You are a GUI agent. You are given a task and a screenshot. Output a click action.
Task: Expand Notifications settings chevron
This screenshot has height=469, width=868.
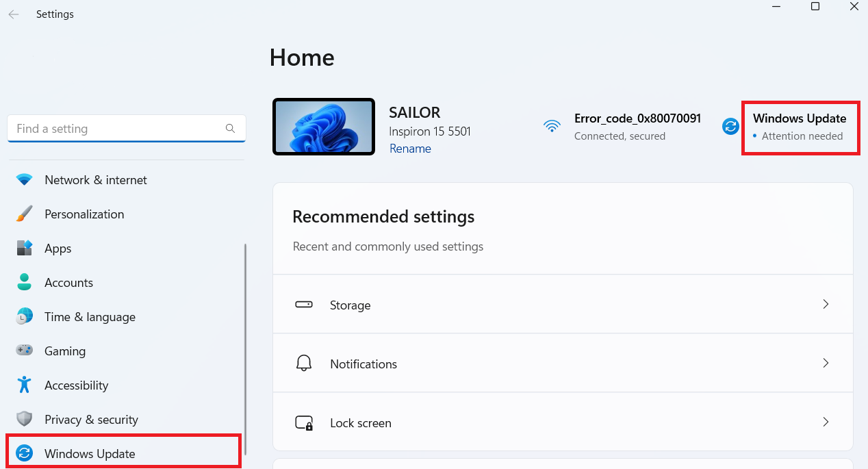826,363
